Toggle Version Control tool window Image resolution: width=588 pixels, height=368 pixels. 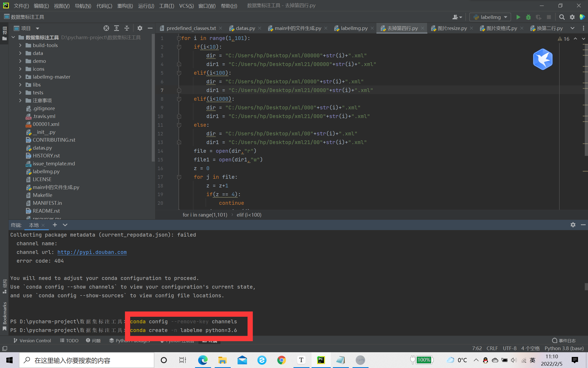32,340
